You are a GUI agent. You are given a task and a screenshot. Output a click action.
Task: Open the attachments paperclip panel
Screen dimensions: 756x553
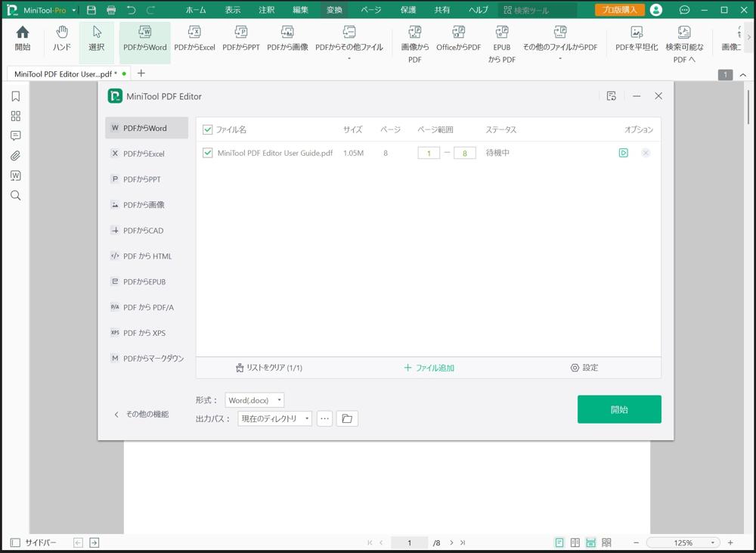click(15, 156)
